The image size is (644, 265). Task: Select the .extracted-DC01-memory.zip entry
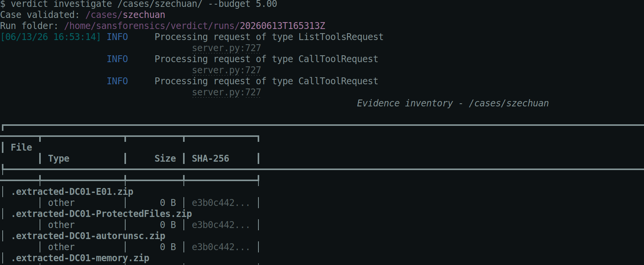[80, 258]
